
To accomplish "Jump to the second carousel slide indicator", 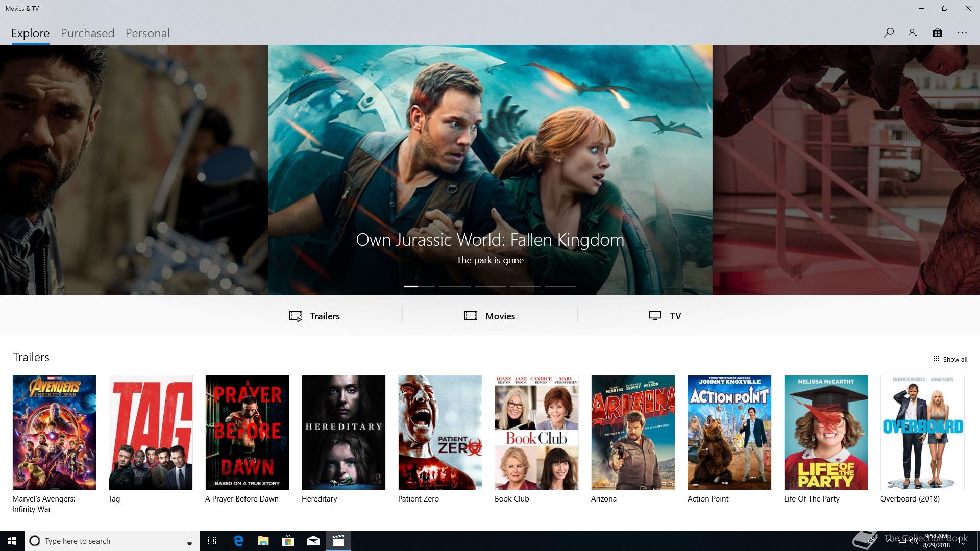I will [455, 286].
